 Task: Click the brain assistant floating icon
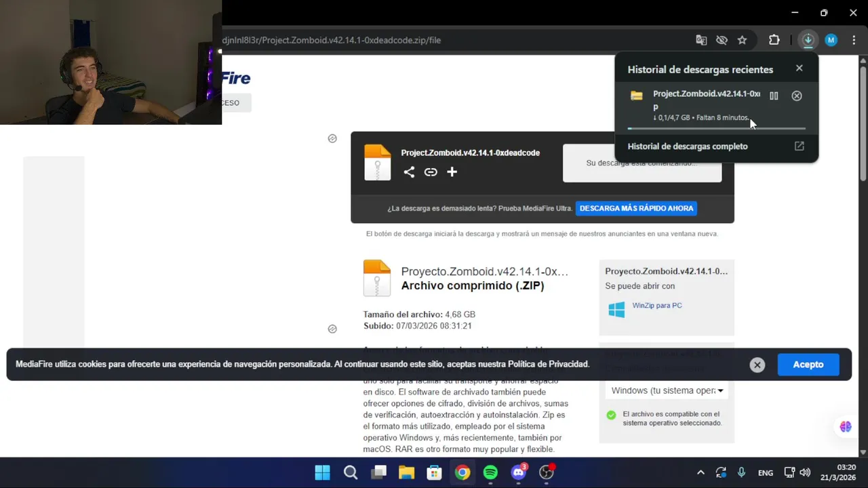846,426
